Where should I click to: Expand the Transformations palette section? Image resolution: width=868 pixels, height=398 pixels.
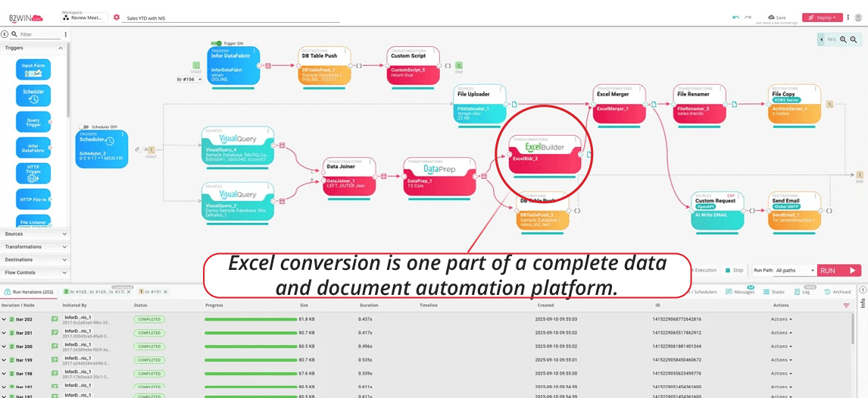pyautogui.click(x=36, y=246)
